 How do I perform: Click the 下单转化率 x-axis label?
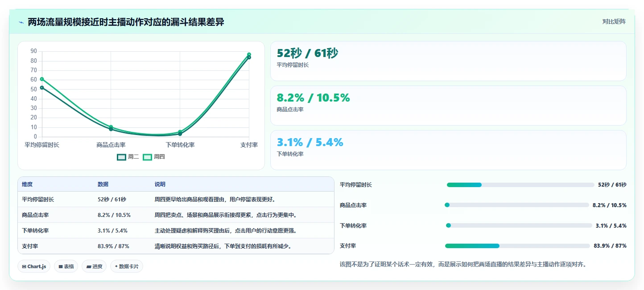tap(180, 145)
